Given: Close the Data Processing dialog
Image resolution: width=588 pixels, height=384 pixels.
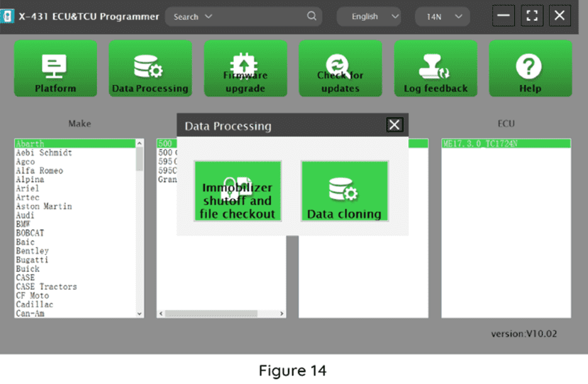Looking at the screenshot, I should pyautogui.click(x=394, y=125).
